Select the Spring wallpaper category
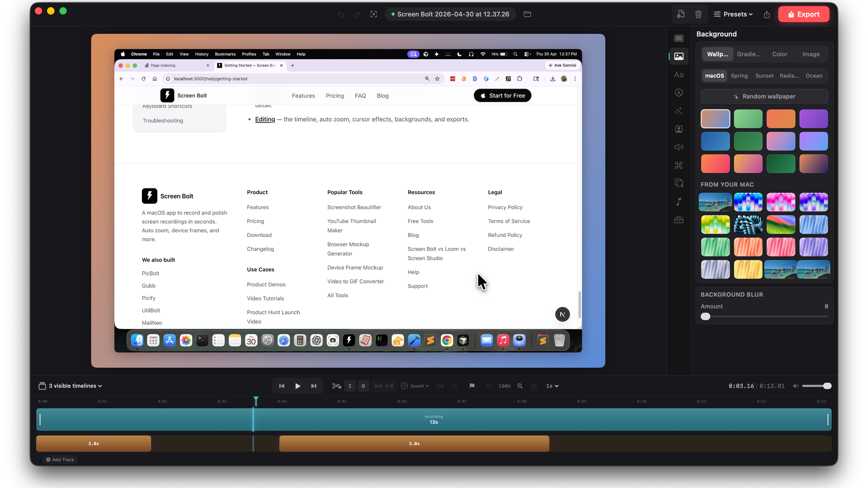The height and width of the screenshot is (488, 868). [x=739, y=76]
